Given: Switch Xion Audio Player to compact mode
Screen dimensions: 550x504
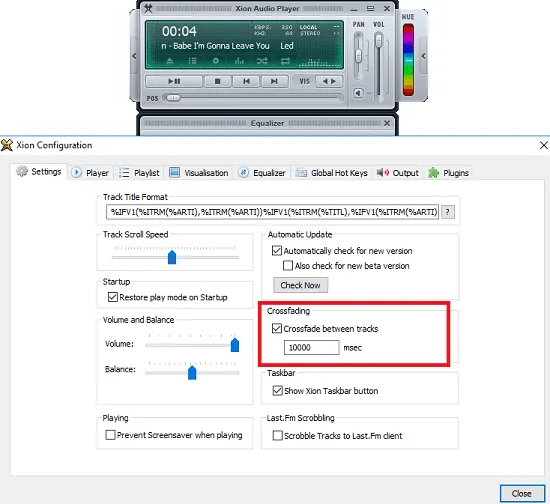Looking at the screenshot, I should point(370,8).
